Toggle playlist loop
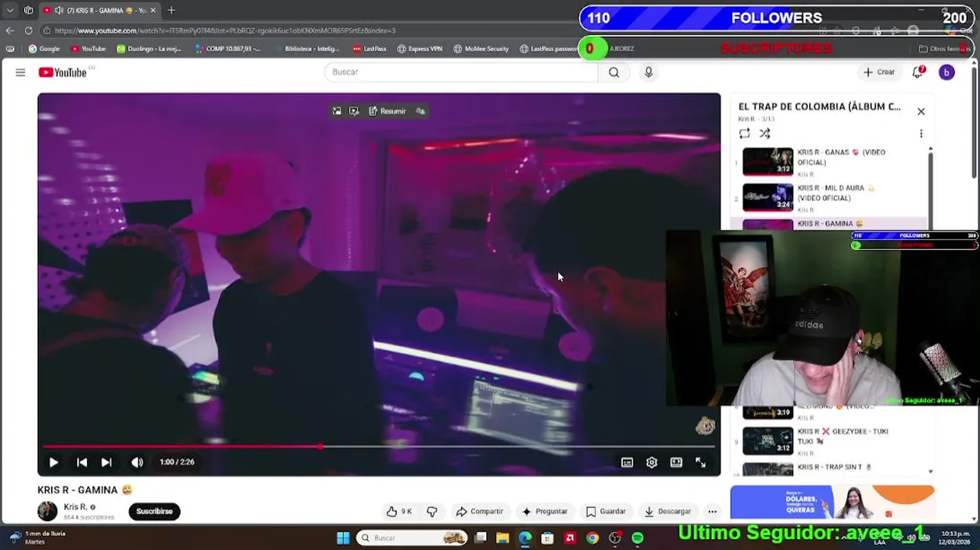Image resolution: width=980 pixels, height=550 pixels. coord(744,133)
